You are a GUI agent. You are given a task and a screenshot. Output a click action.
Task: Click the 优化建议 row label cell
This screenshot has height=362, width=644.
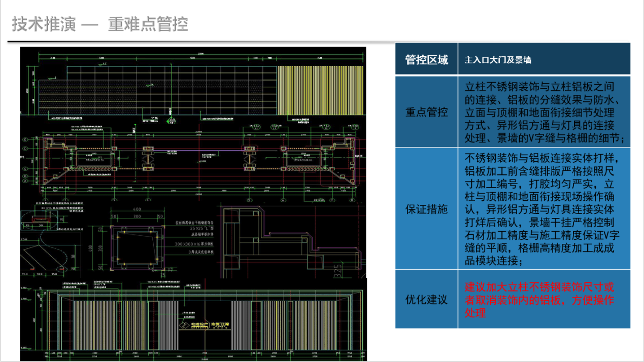click(426, 299)
